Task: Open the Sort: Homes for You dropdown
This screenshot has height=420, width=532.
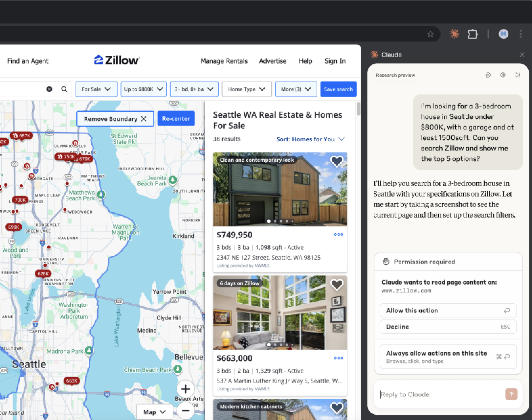Action: click(310, 139)
